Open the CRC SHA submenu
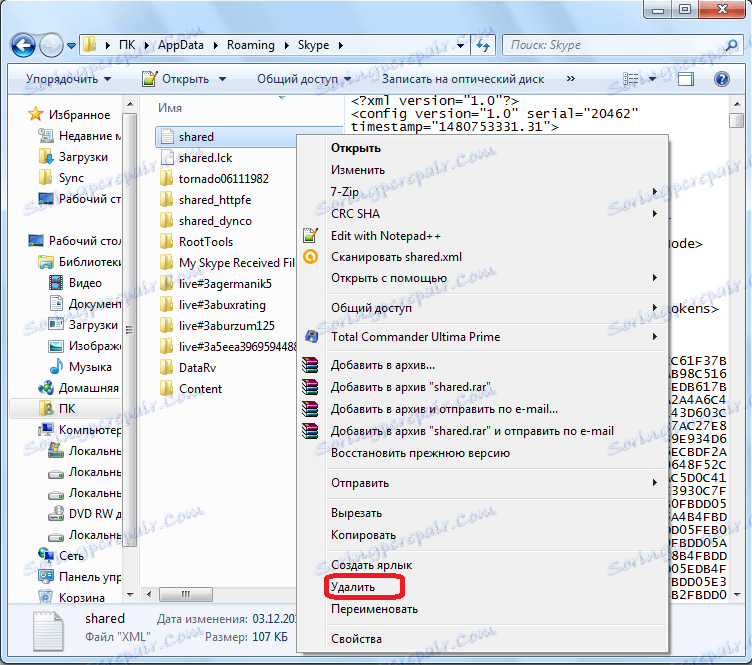 [482, 214]
